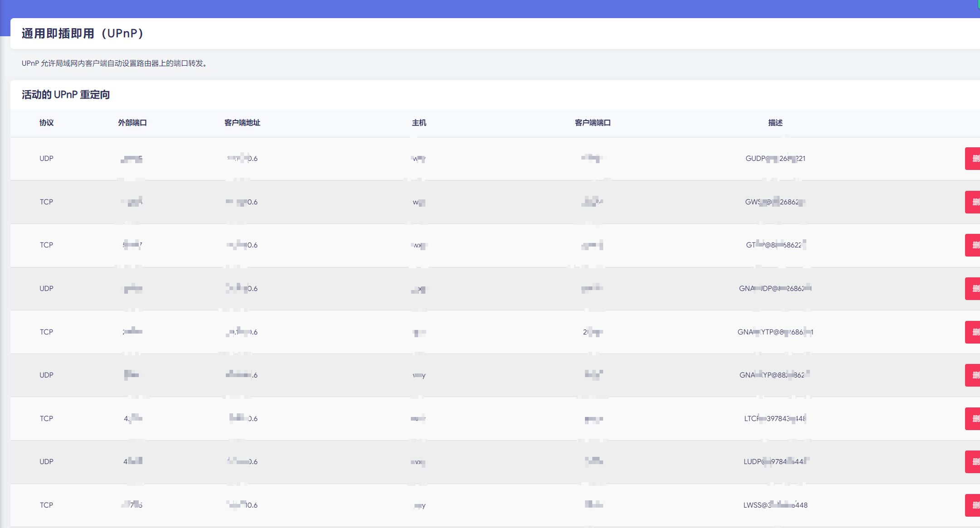Select the LWSS description cell
Screen dimensions: 980x528
coord(775,505)
